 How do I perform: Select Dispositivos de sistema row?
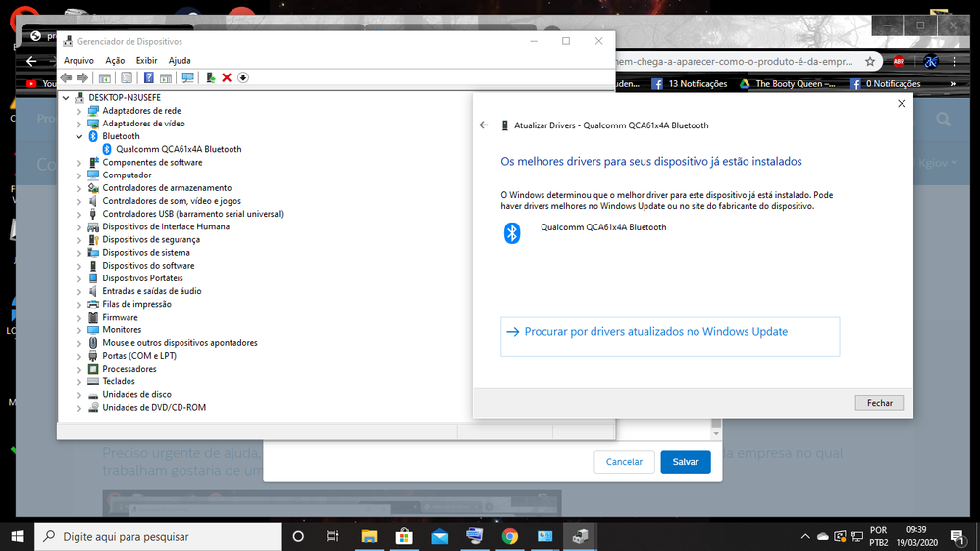(x=146, y=253)
